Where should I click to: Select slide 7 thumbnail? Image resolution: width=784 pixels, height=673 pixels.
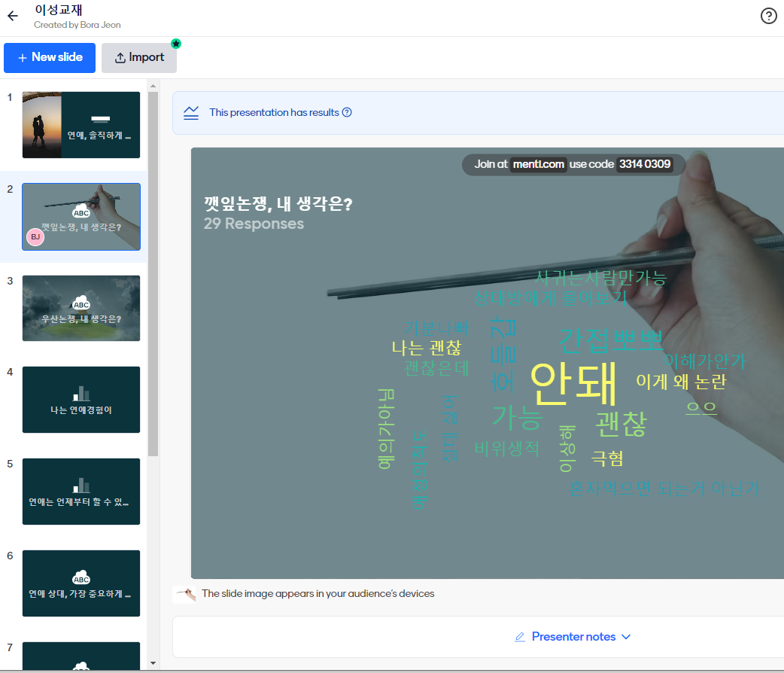point(81,656)
